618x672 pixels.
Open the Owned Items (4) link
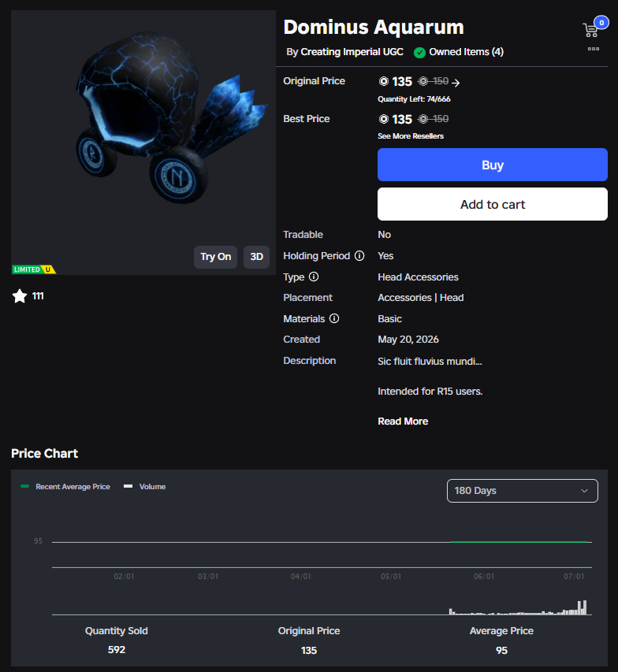(x=466, y=52)
